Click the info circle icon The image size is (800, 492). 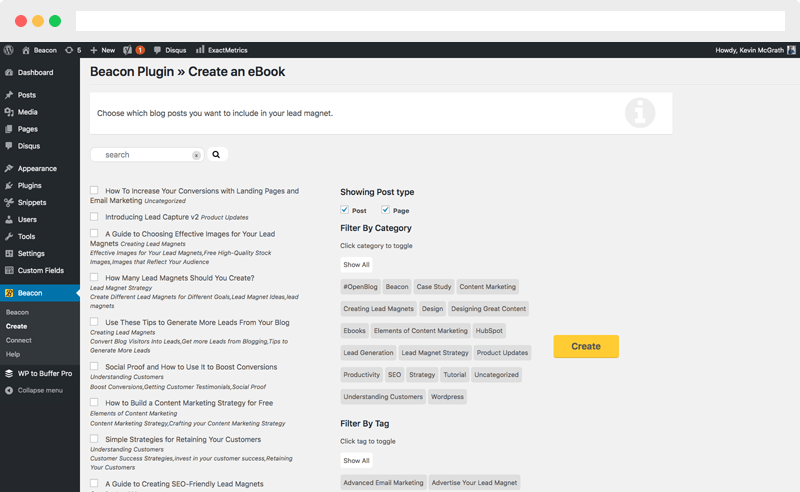point(640,113)
